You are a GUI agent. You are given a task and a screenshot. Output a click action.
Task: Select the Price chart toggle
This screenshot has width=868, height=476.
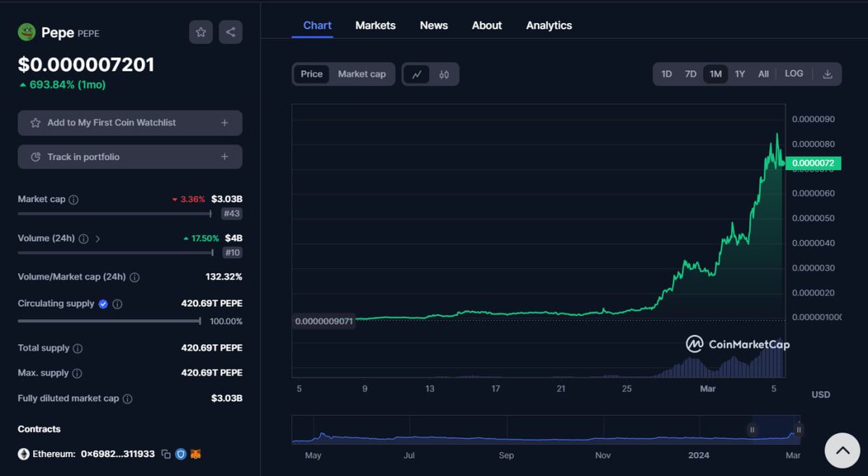tap(312, 75)
